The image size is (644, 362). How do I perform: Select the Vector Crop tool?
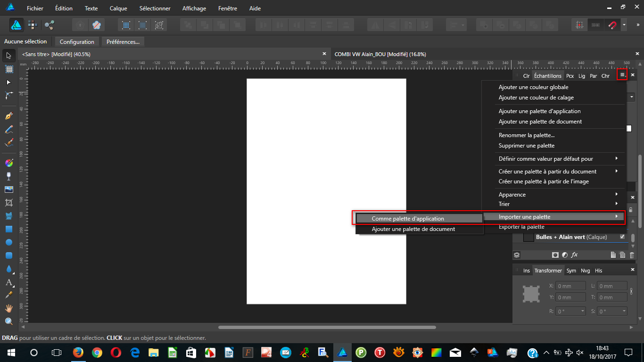point(8,203)
